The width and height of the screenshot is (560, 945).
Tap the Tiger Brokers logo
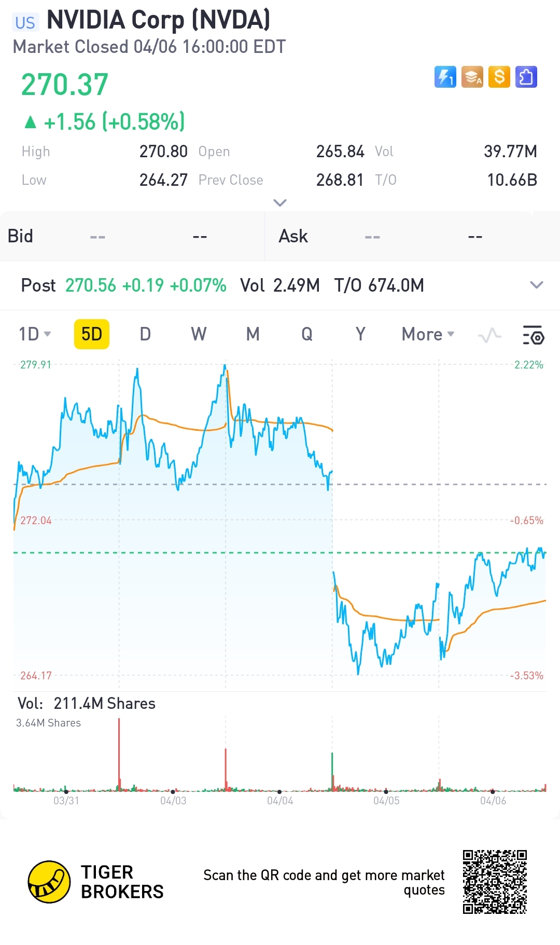[x=49, y=882]
